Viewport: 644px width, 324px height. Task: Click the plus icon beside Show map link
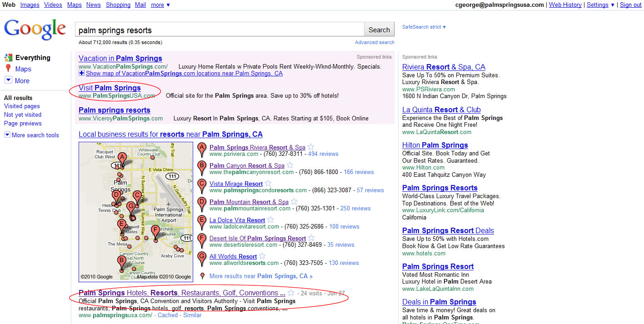[x=81, y=73]
